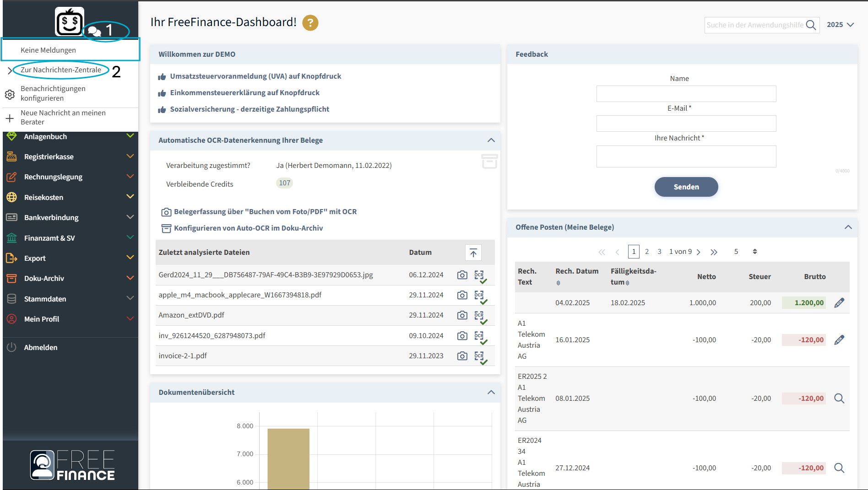
Task: Click search magnifier in help search field
Action: pyautogui.click(x=811, y=25)
